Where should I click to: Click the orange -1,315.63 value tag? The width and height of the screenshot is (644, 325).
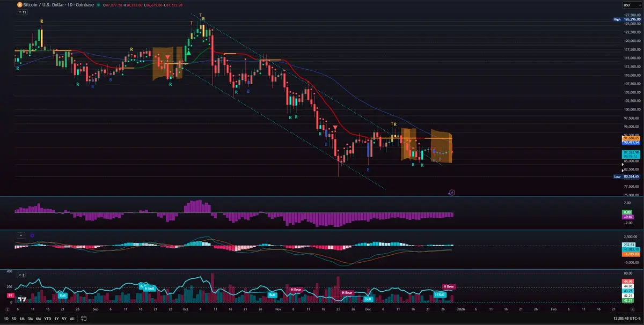pyautogui.click(x=630, y=254)
